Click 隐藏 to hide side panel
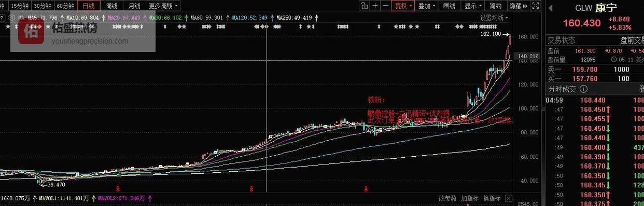This screenshot has height=206, width=644. pos(518,6)
